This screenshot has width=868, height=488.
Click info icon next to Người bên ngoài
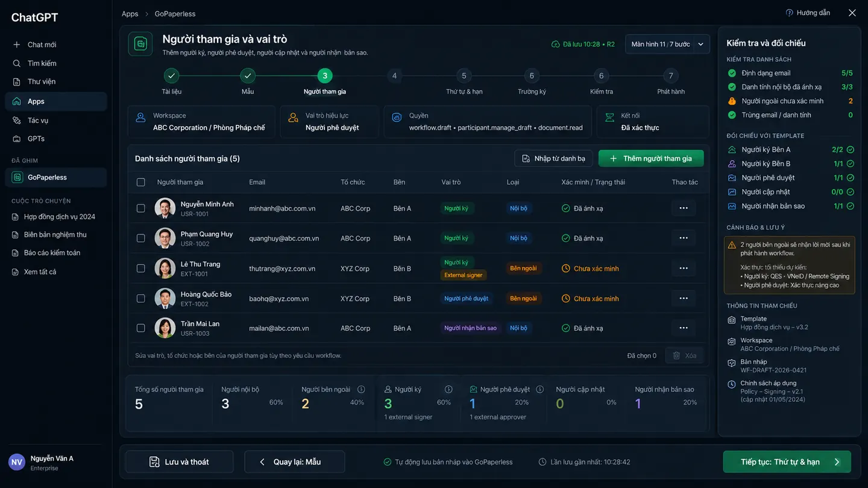click(x=361, y=389)
